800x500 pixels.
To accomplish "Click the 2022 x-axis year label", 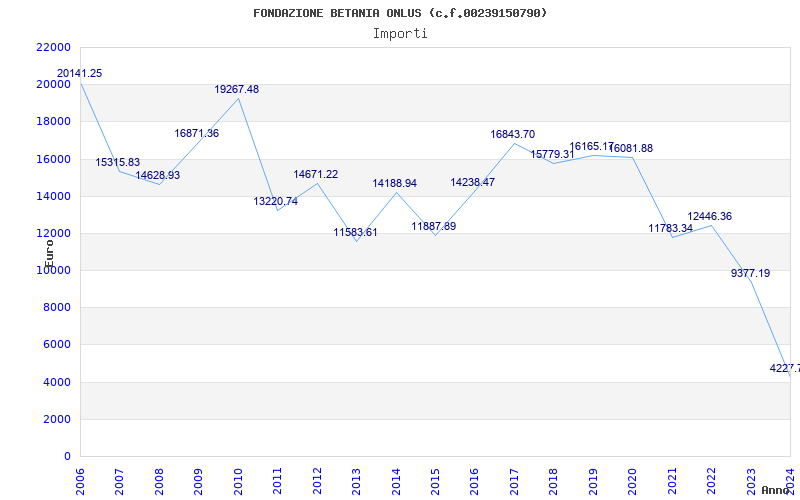I will pos(711,482).
